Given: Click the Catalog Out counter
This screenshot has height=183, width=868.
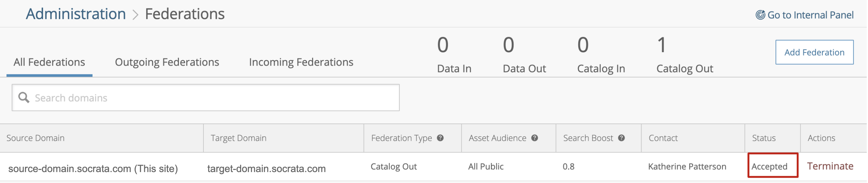Looking at the screenshot, I should pyautogui.click(x=684, y=55).
